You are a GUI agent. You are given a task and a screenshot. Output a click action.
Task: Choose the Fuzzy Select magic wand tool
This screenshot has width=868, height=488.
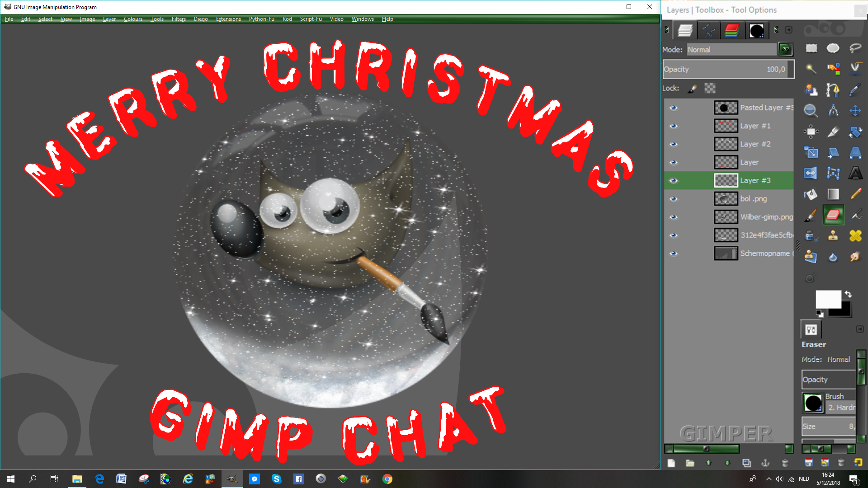tap(811, 69)
